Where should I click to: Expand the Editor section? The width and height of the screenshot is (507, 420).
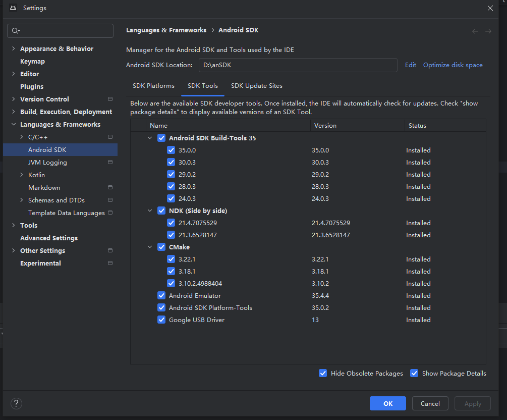click(x=13, y=74)
